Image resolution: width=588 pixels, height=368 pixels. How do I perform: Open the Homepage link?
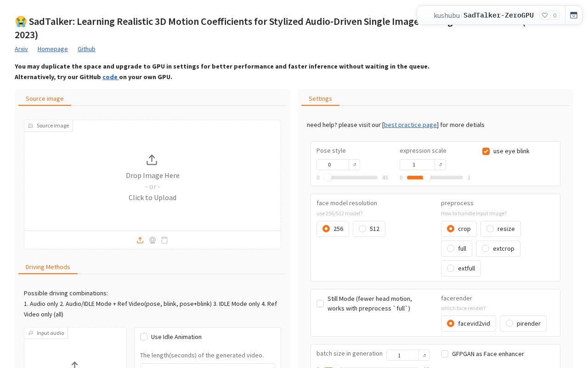point(53,49)
